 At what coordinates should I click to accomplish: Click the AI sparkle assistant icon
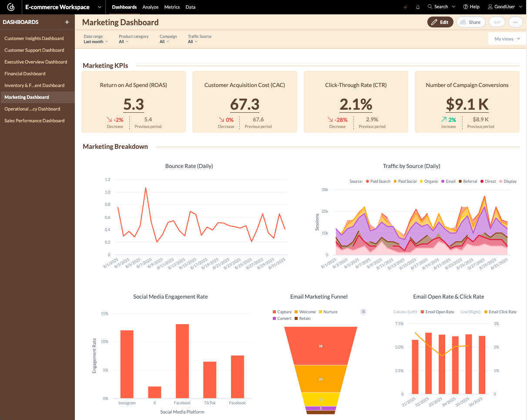pyautogui.click(x=406, y=7)
